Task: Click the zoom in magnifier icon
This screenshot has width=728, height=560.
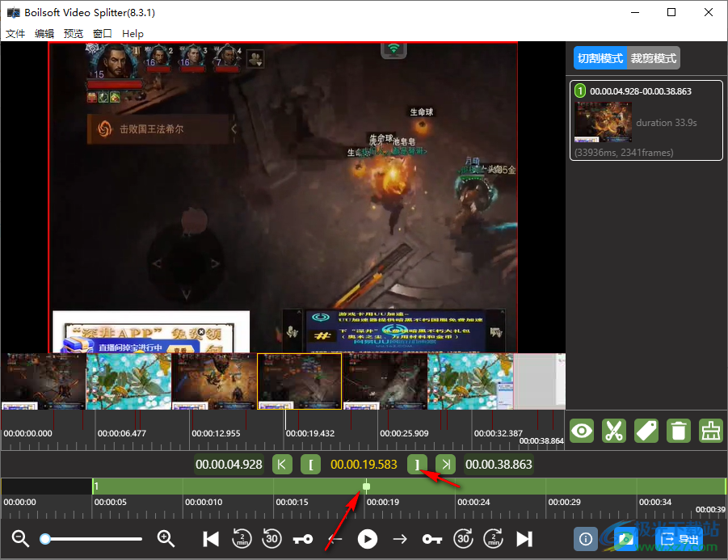Action: (x=166, y=539)
